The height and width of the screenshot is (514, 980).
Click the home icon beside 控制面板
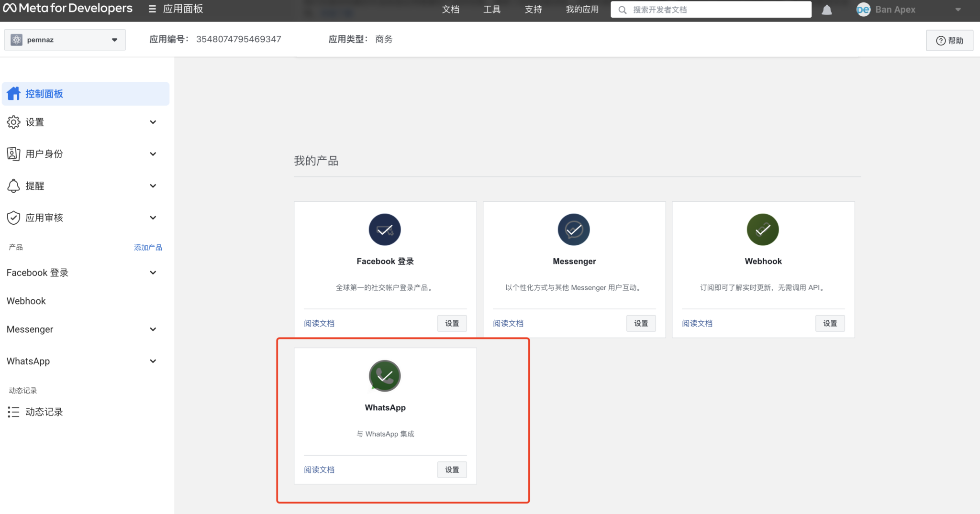coord(13,93)
